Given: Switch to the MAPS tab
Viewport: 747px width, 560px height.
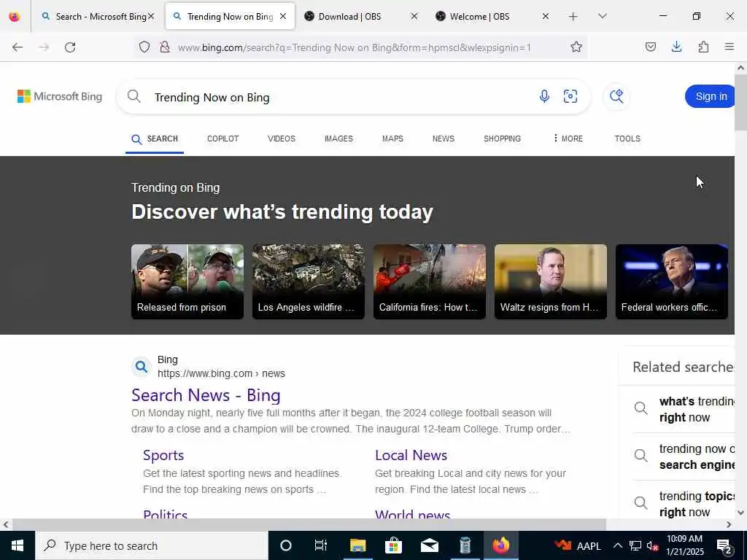Looking at the screenshot, I should 392,139.
